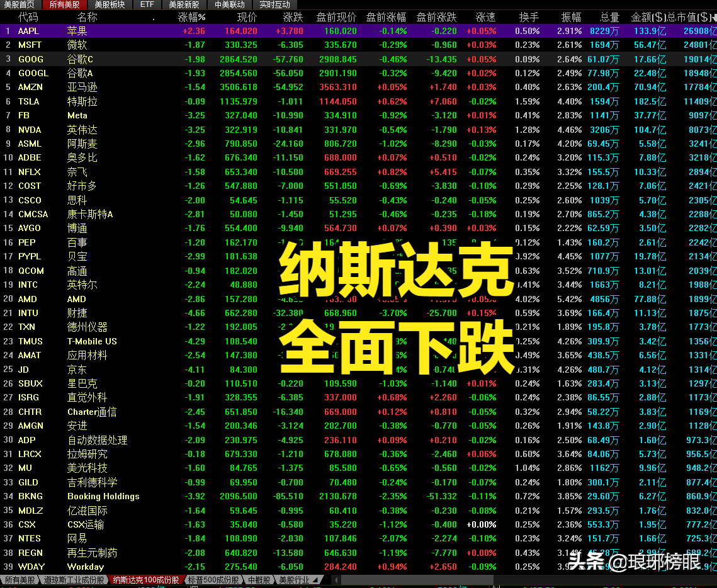The image size is (717, 588).
Task: Select the 所有美股 top tab
Action: point(64,4)
